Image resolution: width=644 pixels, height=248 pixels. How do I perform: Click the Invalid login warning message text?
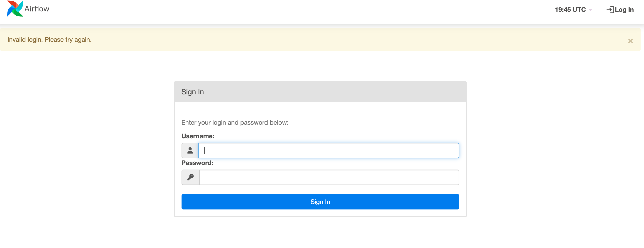pyautogui.click(x=49, y=40)
